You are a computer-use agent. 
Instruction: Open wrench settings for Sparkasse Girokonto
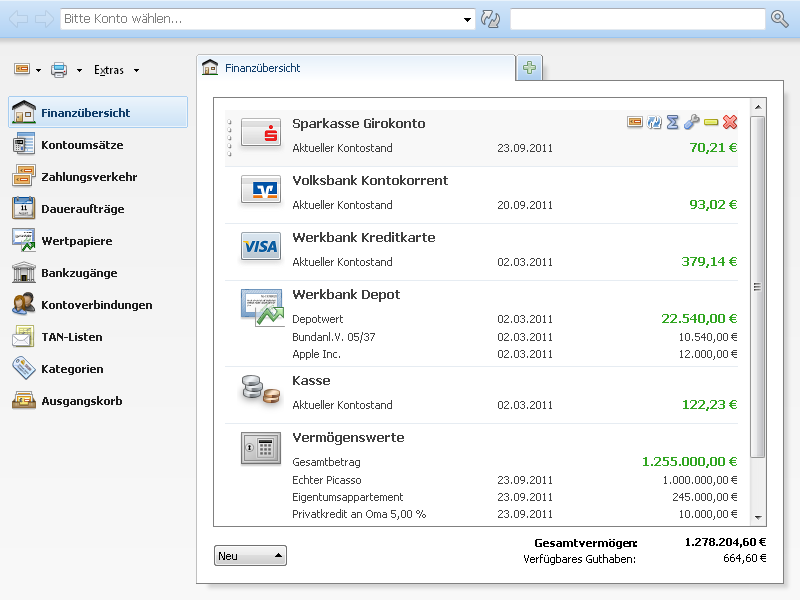click(691, 122)
